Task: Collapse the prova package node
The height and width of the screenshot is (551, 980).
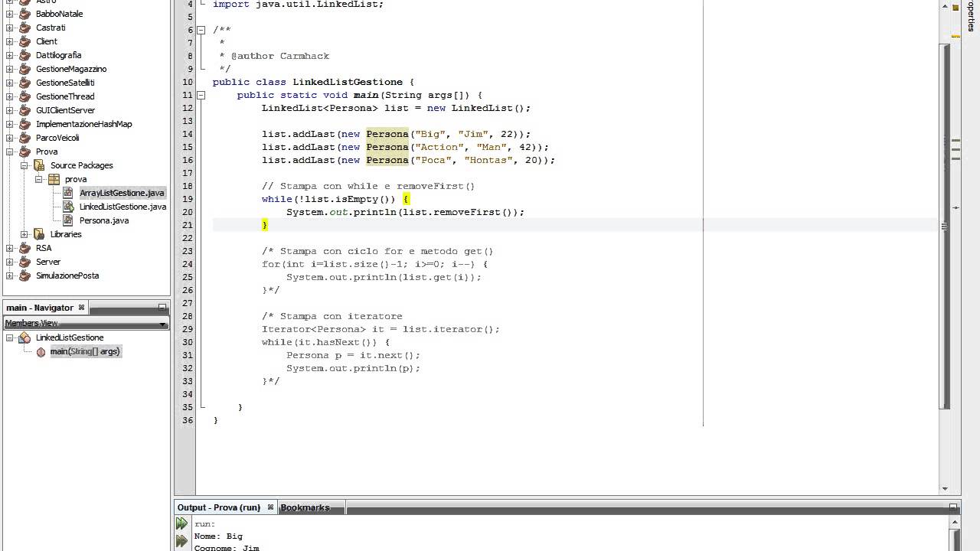Action: point(39,179)
